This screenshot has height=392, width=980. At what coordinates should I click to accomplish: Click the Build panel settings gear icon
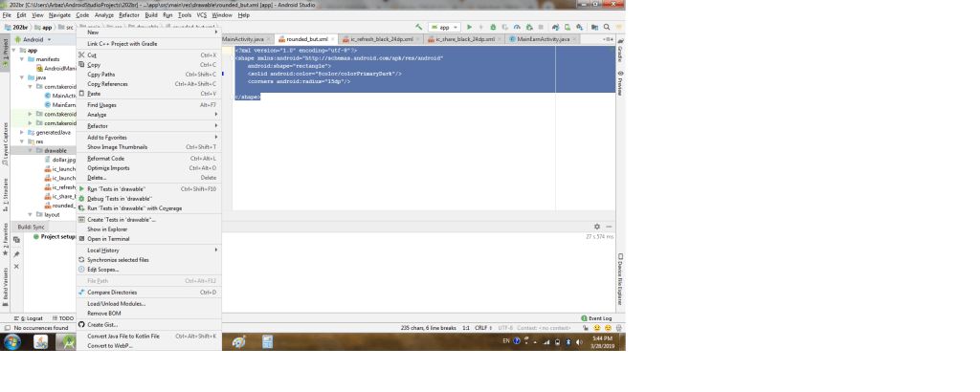point(597,227)
